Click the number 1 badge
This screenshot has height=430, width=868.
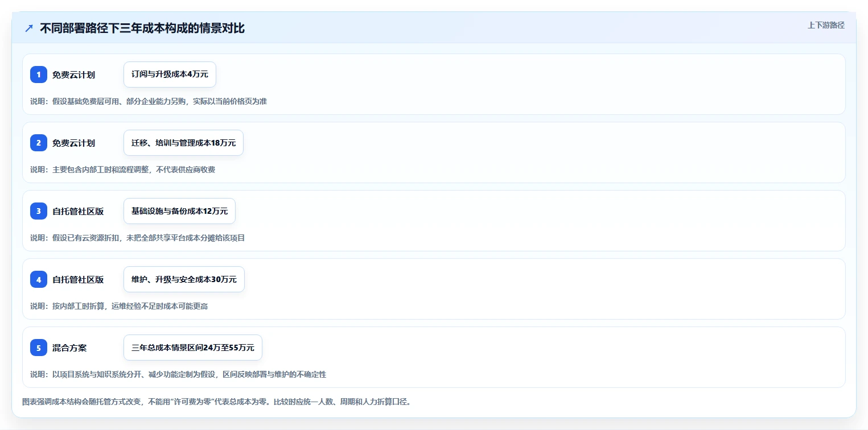click(x=39, y=75)
